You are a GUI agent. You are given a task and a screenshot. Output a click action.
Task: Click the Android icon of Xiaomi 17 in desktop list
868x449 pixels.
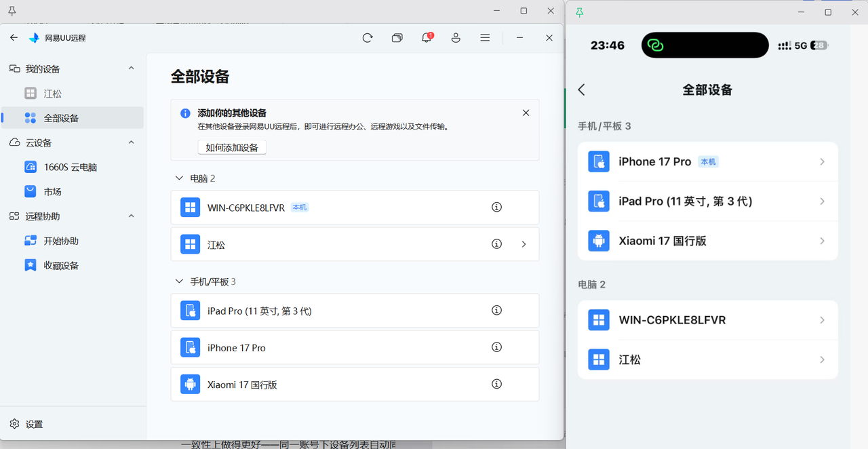point(190,384)
